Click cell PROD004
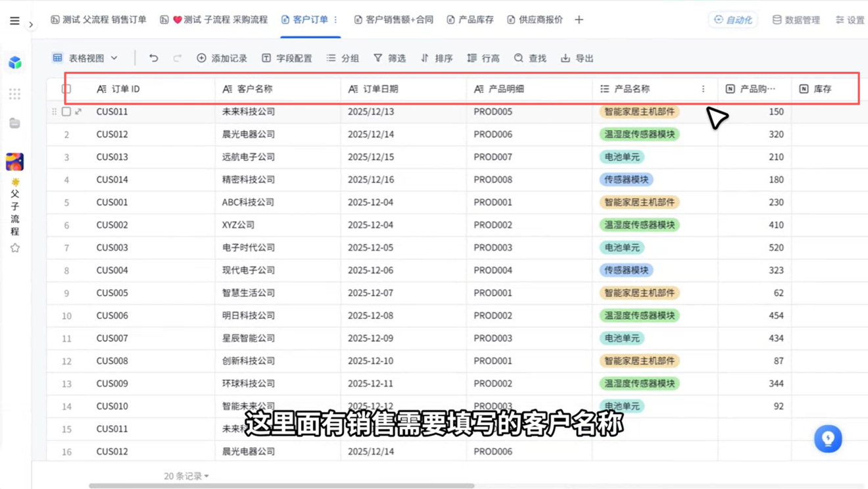The height and width of the screenshot is (489, 868). point(529,270)
